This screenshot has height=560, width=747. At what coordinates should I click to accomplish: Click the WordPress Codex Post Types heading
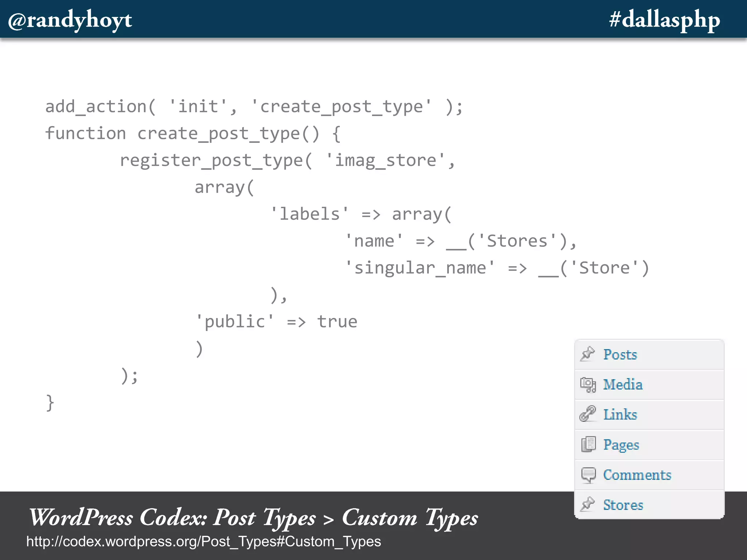(x=253, y=518)
